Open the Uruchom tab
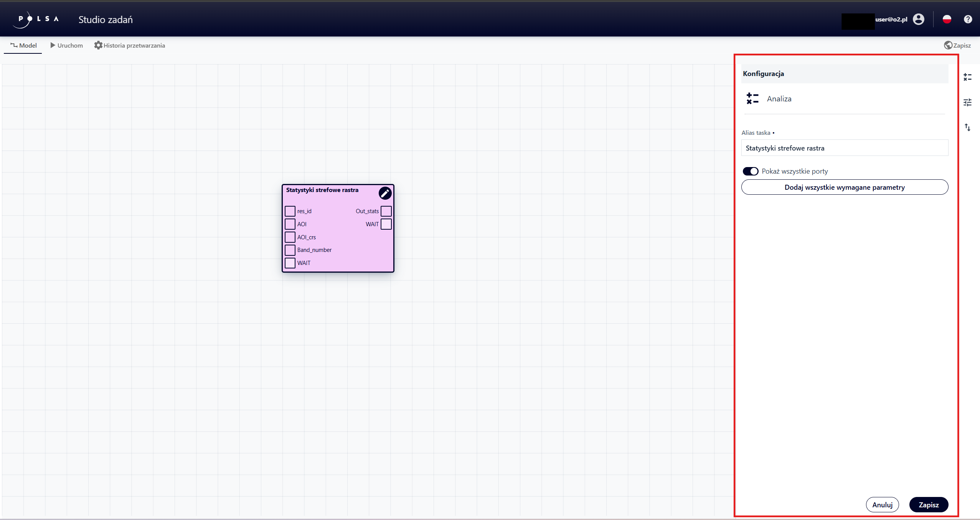This screenshot has width=980, height=520. (66, 45)
